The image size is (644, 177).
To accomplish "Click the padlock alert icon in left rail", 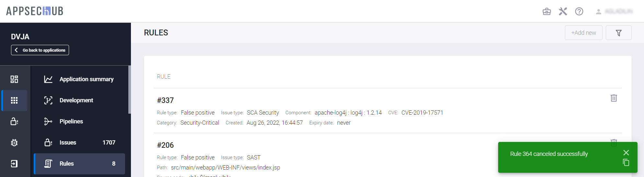I will click(14, 121).
